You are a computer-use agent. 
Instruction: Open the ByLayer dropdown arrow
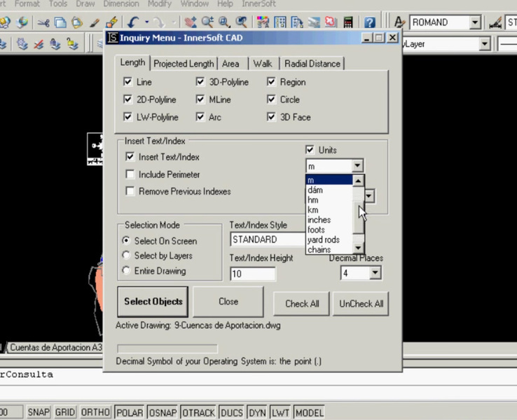[x=484, y=44]
